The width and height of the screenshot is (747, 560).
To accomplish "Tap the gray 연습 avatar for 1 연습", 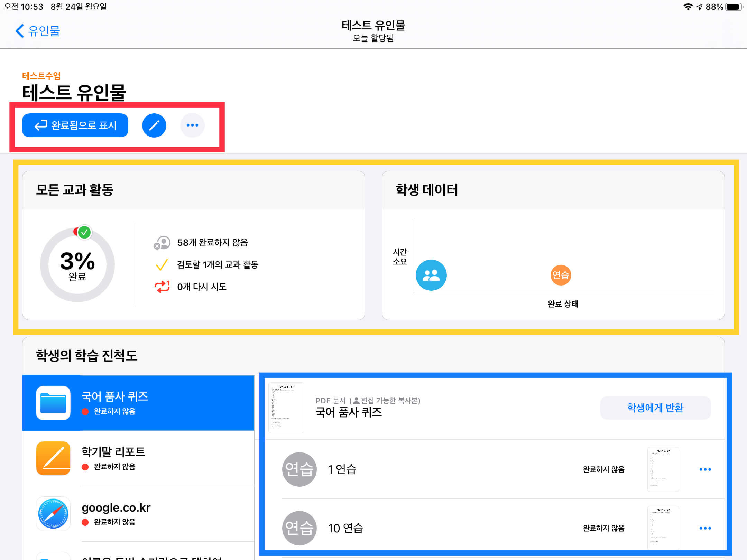I will point(299,469).
